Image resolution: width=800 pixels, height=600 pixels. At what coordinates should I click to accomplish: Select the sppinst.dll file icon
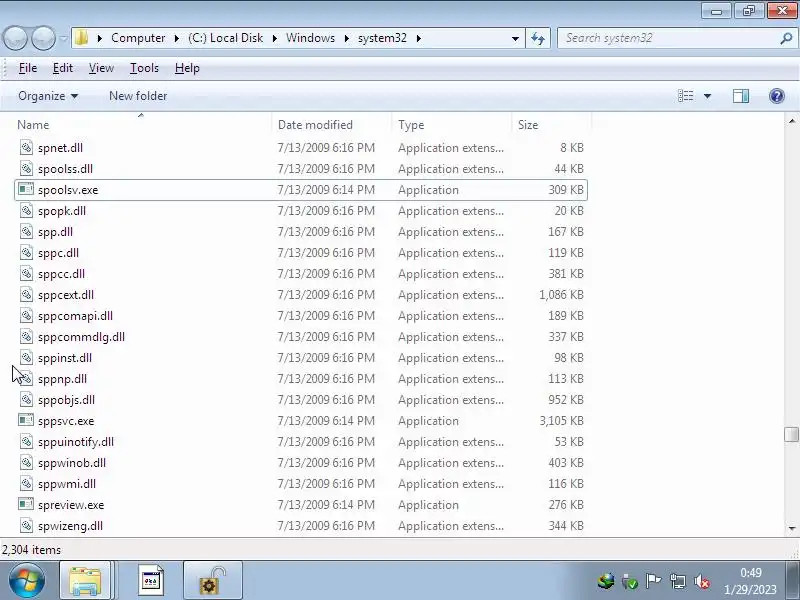(x=27, y=358)
